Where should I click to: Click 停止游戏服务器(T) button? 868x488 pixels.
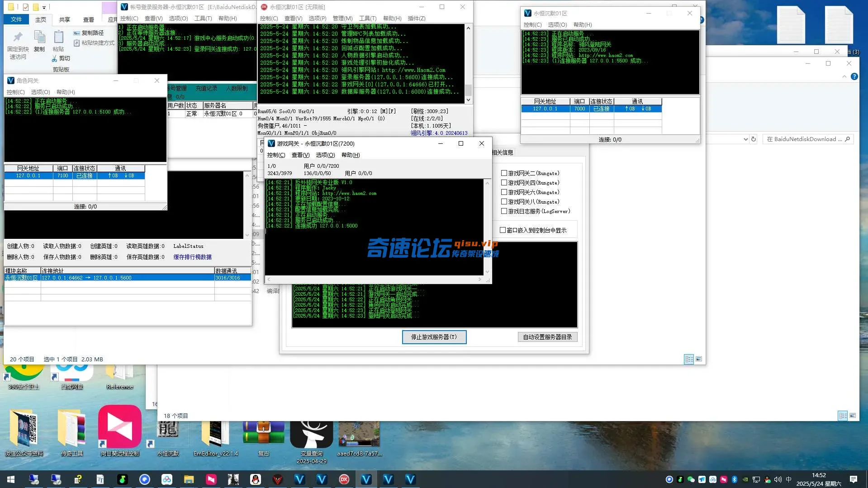coord(434,337)
